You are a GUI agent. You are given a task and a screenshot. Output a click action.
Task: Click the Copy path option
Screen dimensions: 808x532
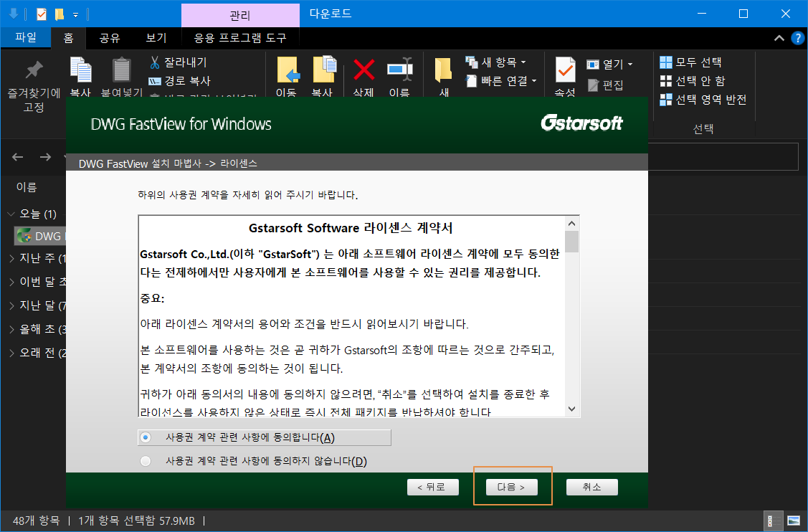(179, 81)
